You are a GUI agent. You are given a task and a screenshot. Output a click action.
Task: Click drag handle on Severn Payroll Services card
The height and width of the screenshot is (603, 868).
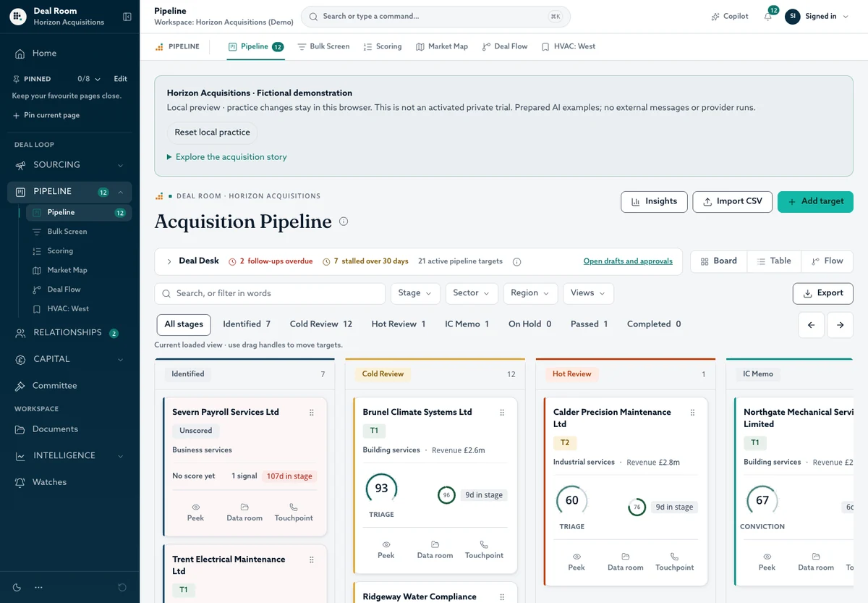(x=312, y=413)
